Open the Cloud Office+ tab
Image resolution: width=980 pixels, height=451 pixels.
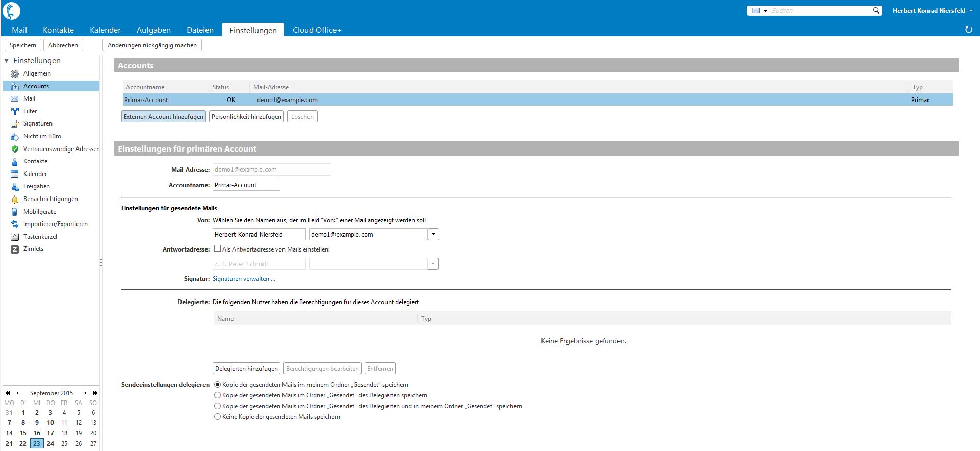(x=317, y=30)
